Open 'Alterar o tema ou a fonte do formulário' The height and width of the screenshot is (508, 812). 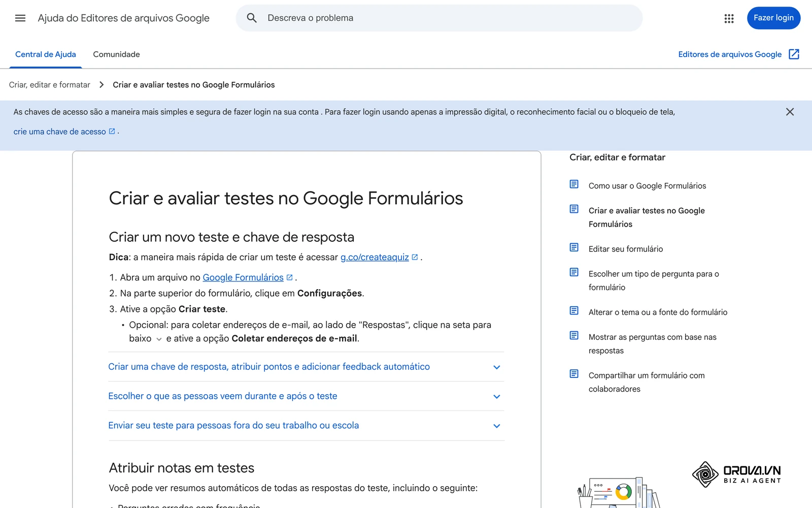pyautogui.click(x=658, y=312)
